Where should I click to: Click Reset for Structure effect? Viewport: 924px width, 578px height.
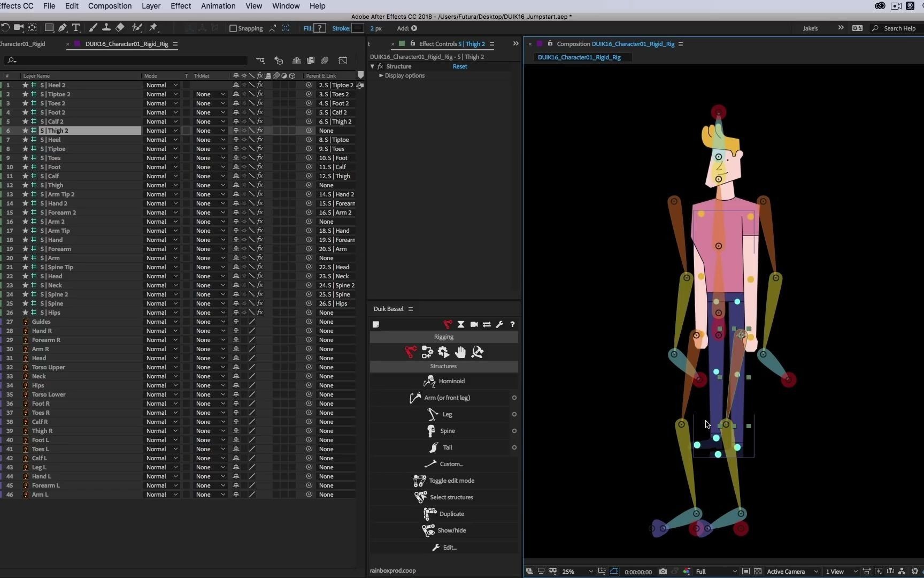point(459,66)
